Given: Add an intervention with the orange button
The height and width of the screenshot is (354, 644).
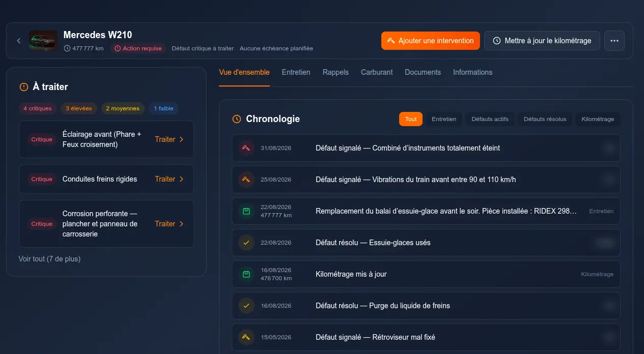Looking at the screenshot, I should pos(431,41).
